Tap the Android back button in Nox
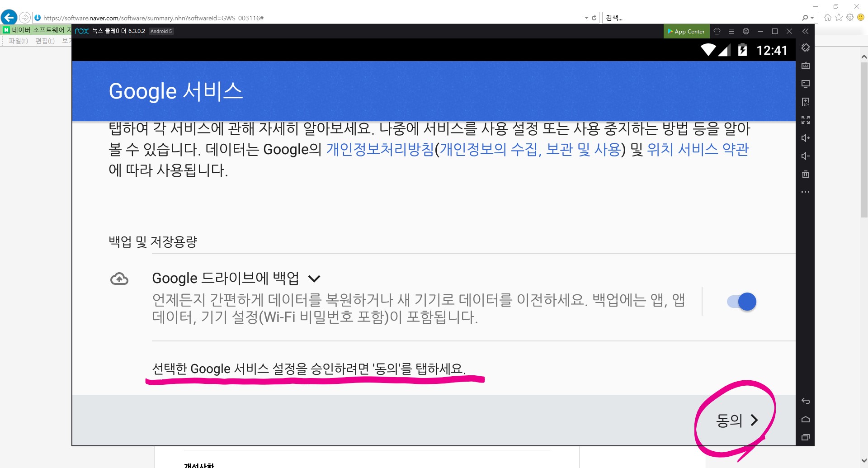The image size is (868, 468). pos(806,401)
